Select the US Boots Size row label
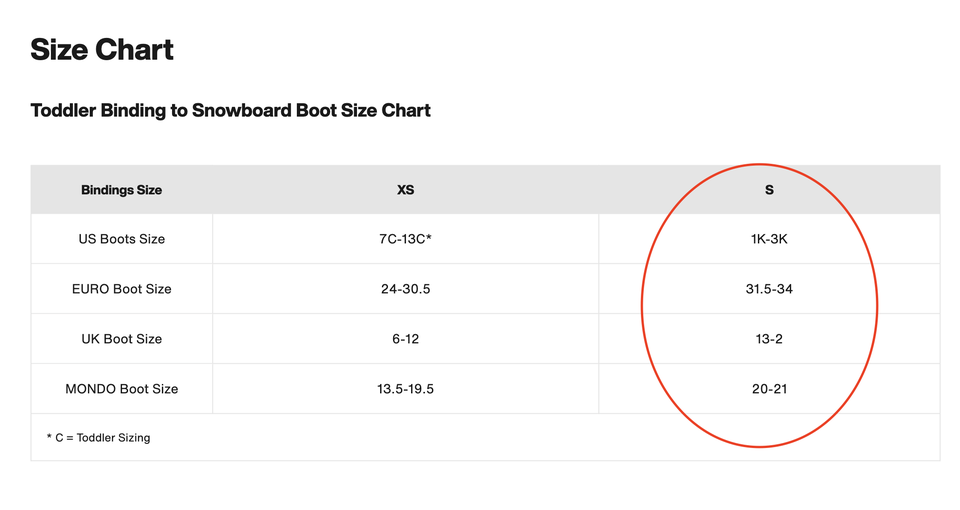960x510 pixels. coord(121,239)
